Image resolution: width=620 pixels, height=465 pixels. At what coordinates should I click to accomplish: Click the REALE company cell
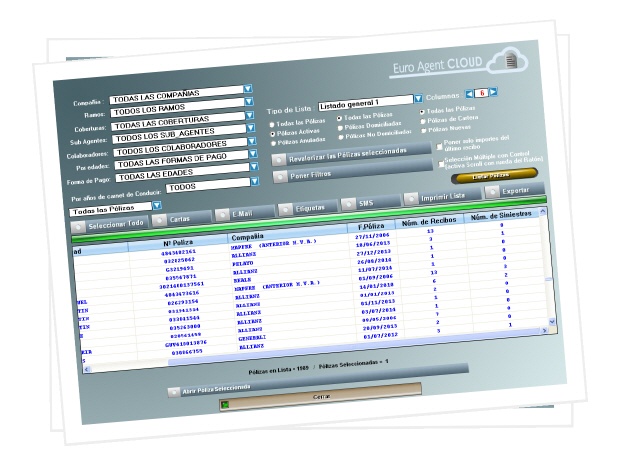tap(242, 280)
